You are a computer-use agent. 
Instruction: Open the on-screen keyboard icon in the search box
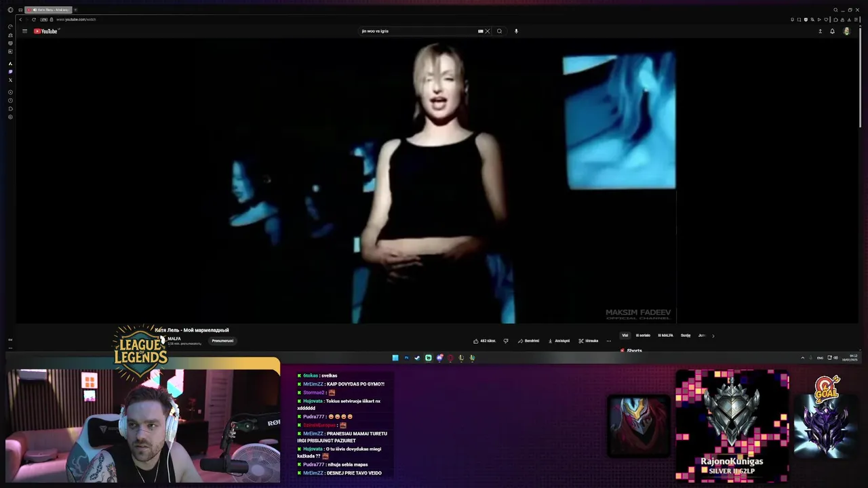click(480, 31)
